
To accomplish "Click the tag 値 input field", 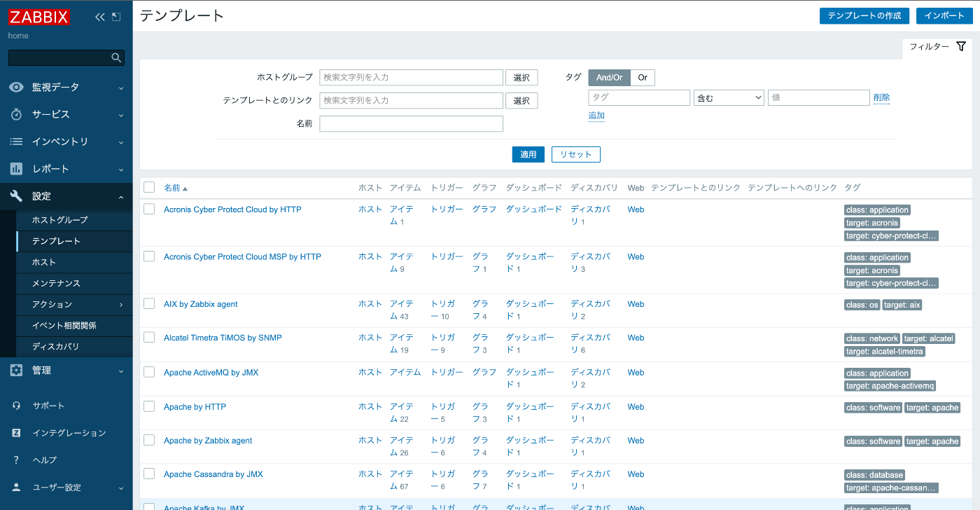I will pyautogui.click(x=818, y=97).
